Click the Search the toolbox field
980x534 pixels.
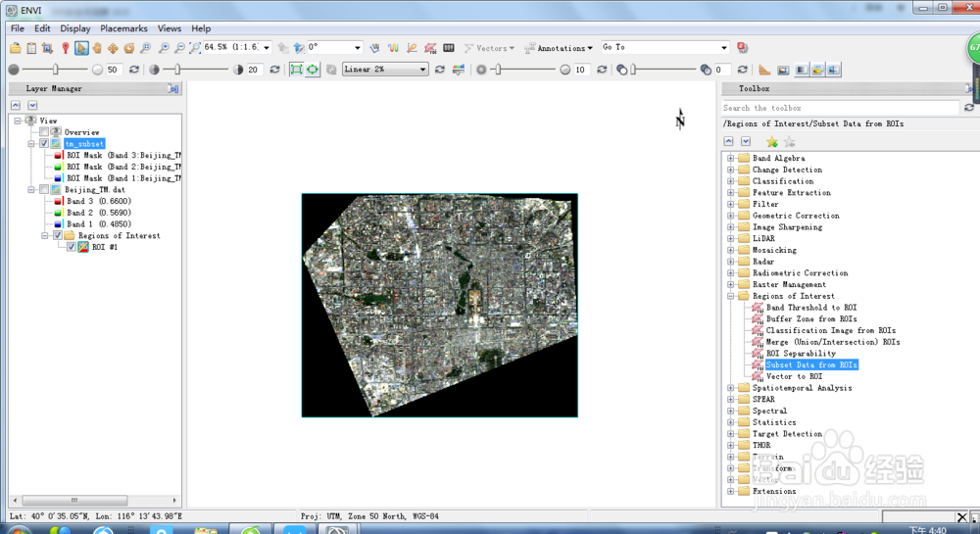point(840,108)
